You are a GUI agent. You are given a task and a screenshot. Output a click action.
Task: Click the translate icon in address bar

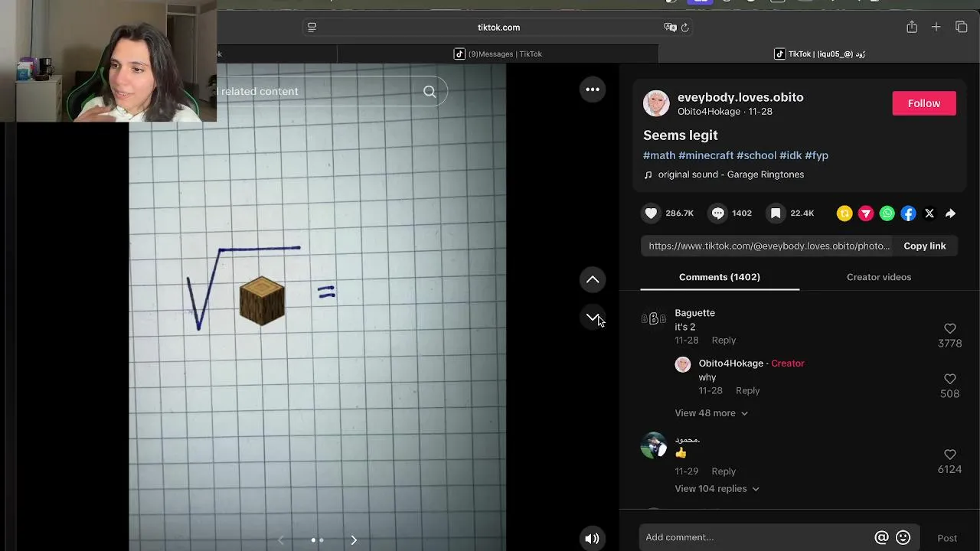click(x=670, y=28)
